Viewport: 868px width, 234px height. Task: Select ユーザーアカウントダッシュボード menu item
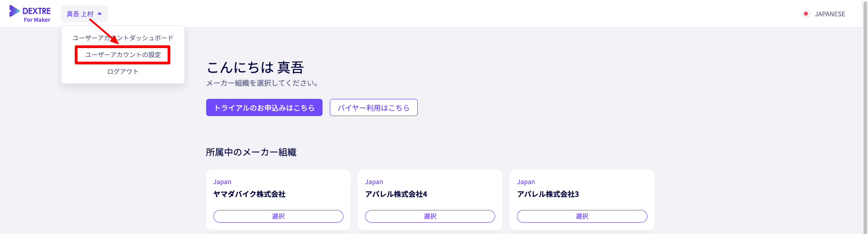coord(123,38)
